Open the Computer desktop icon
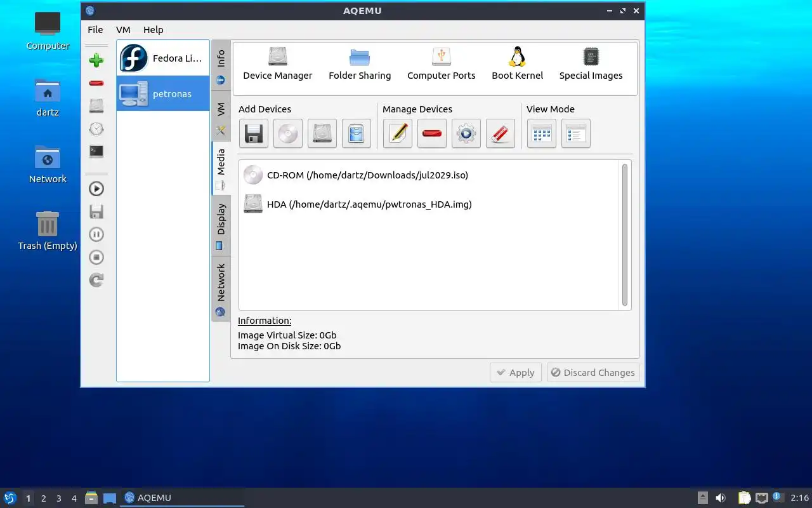 [48, 31]
